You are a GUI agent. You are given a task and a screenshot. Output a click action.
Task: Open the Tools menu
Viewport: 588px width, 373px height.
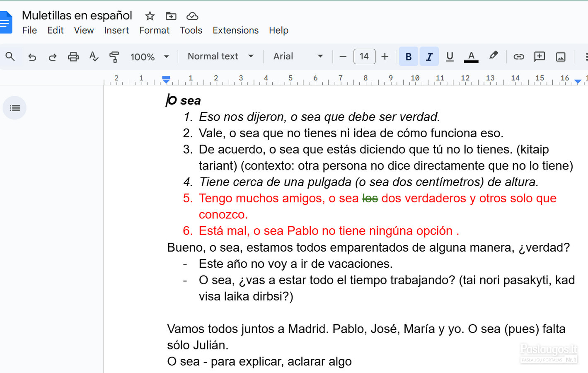point(191,30)
